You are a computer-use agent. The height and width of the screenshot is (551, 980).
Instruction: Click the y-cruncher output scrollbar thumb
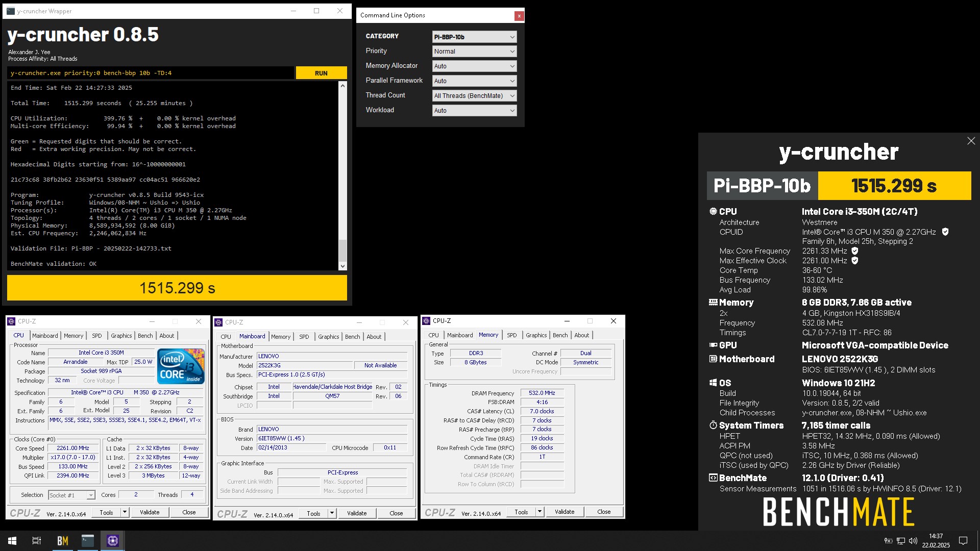click(x=342, y=251)
